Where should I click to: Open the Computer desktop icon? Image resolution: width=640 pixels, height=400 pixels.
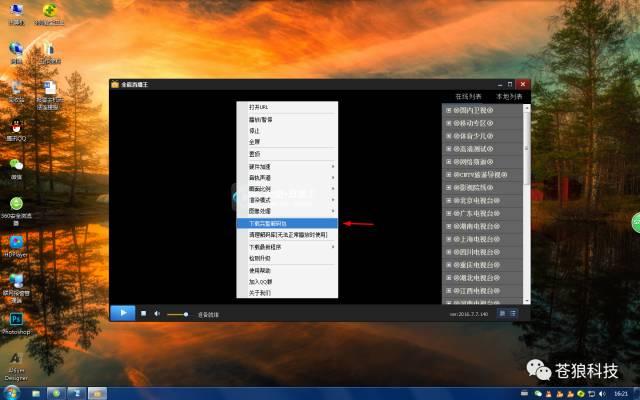[16, 13]
